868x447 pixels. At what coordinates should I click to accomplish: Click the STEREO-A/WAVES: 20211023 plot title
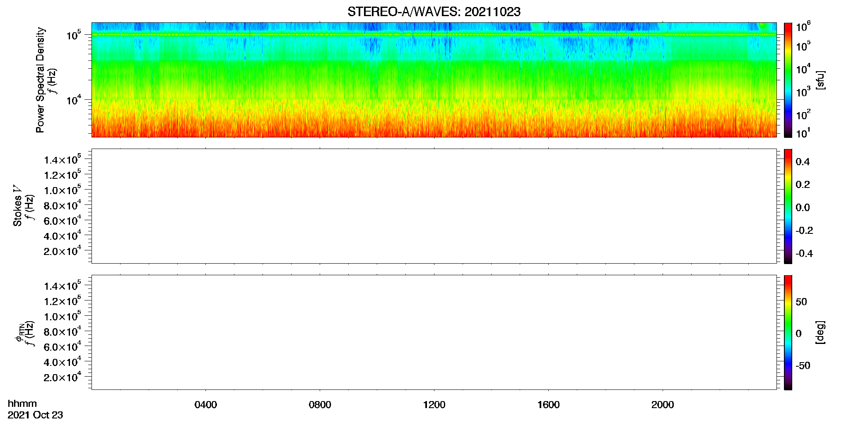434,12
